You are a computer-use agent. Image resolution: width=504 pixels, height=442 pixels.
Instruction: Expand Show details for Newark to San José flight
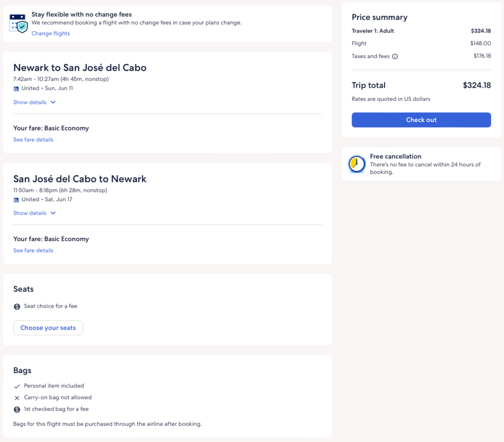pos(34,102)
